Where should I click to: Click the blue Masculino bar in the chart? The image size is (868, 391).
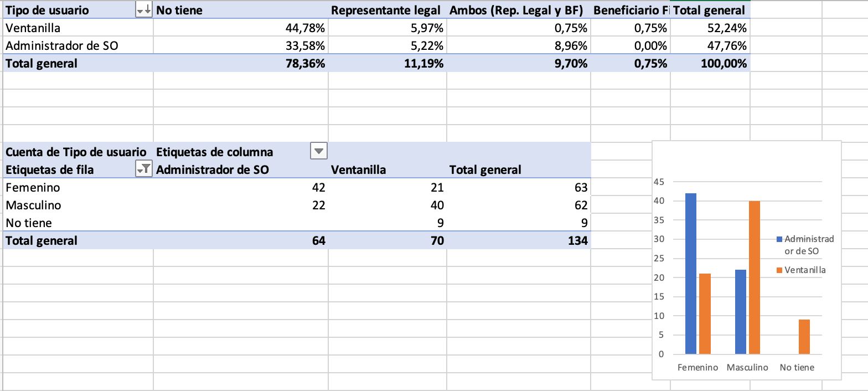coord(741,311)
